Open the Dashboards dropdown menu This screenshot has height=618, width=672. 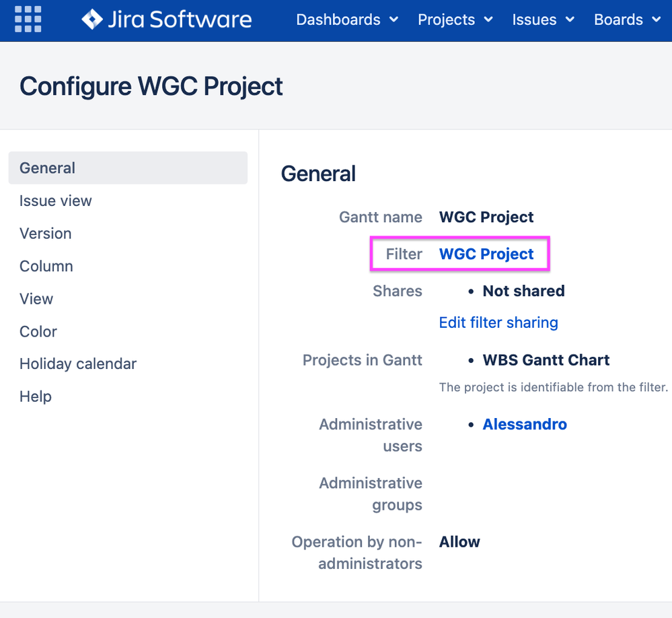pos(347,20)
